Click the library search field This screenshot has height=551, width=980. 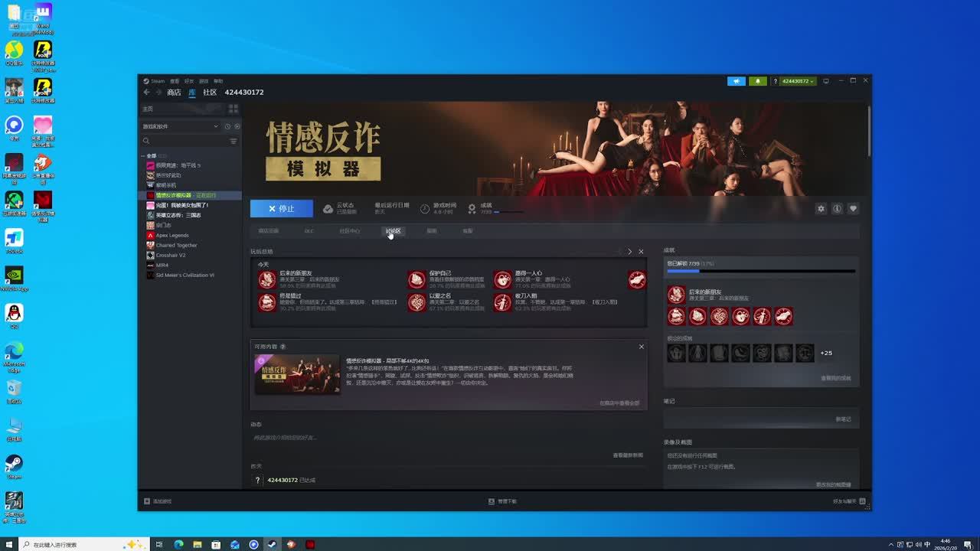coord(184,142)
